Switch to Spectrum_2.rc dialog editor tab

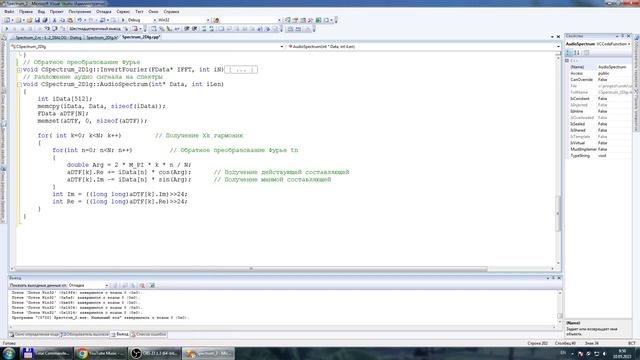(48, 37)
